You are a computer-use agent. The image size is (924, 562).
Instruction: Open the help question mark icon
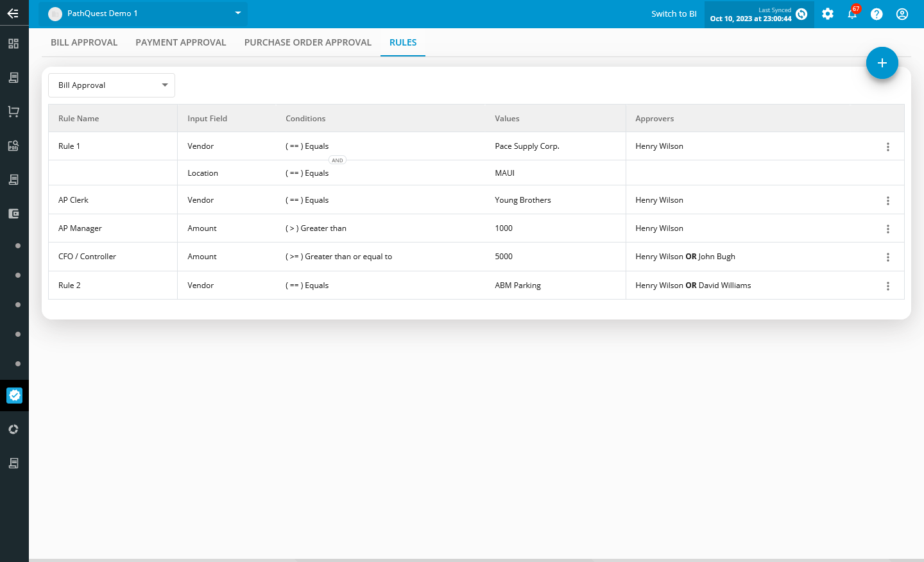pos(877,14)
